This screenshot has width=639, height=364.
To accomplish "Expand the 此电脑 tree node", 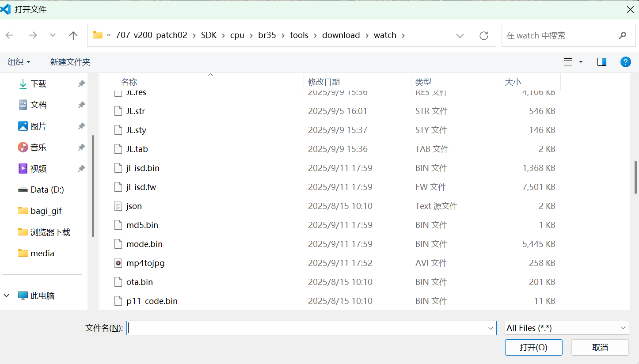I will pyautogui.click(x=7, y=296).
